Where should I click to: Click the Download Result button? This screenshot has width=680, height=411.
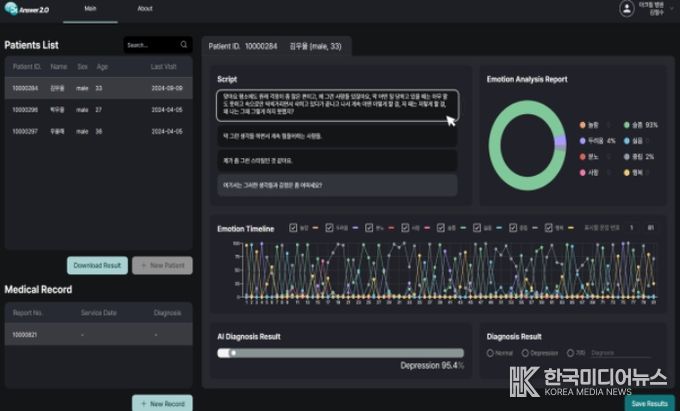97,265
